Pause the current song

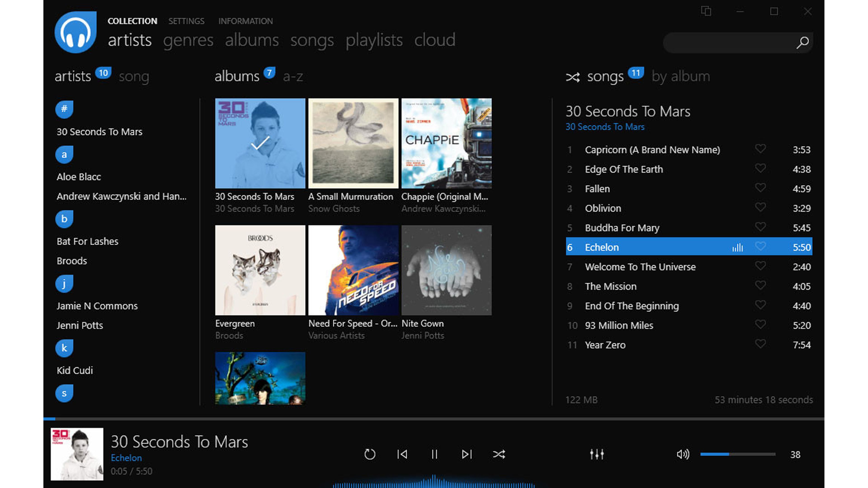click(434, 454)
